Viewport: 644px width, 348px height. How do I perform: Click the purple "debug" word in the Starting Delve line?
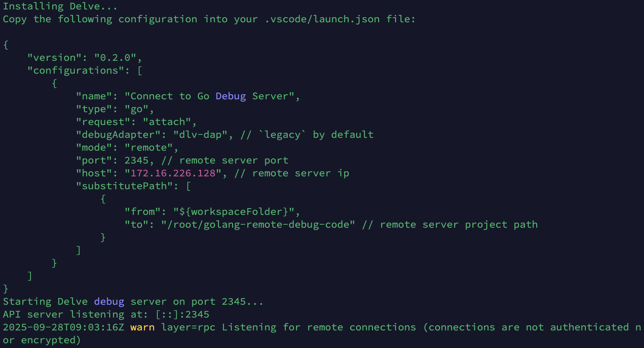[x=109, y=302]
